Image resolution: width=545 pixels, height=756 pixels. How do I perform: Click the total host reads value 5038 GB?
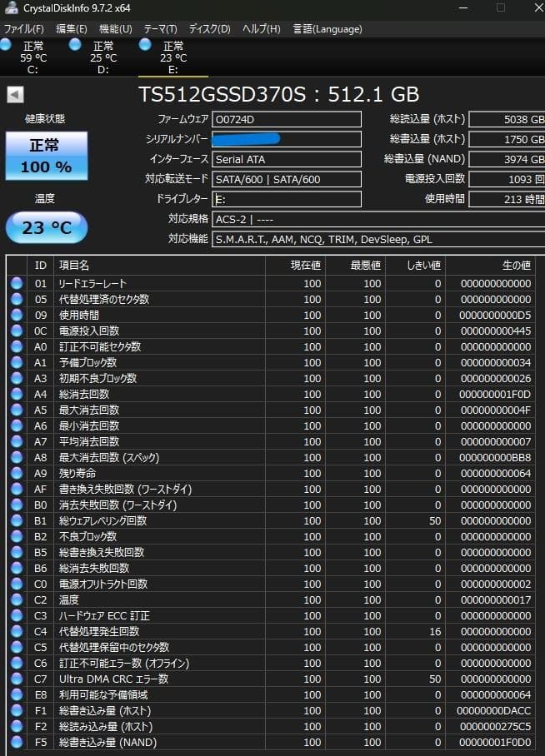pyautogui.click(x=507, y=119)
